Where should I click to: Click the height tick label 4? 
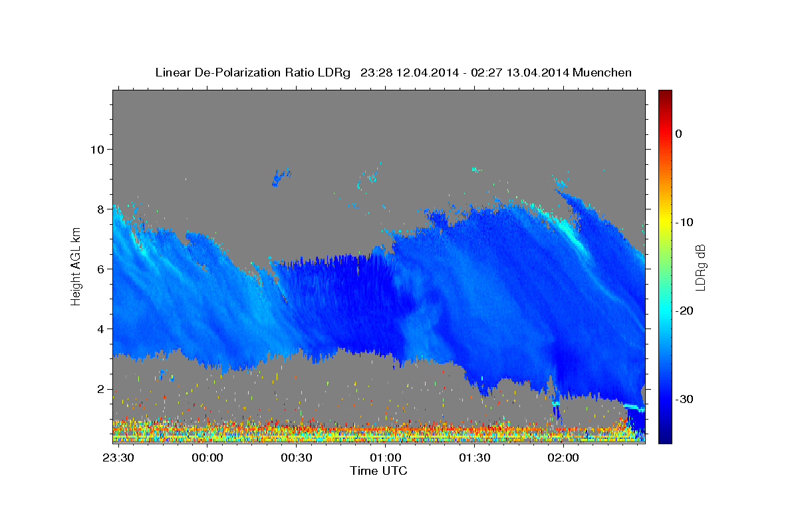(x=100, y=329)
